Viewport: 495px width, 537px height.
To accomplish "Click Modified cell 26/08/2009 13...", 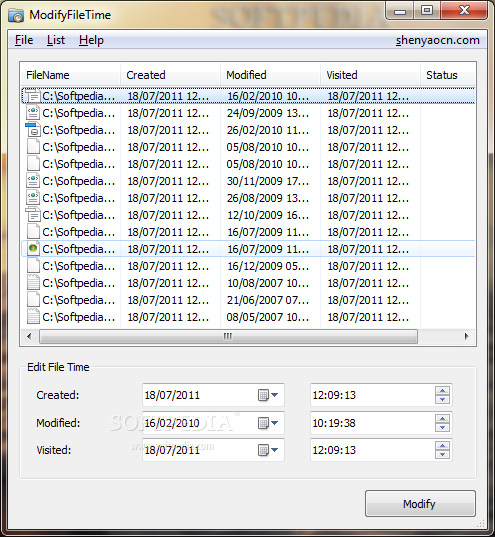I will click(x=268, y=198).
